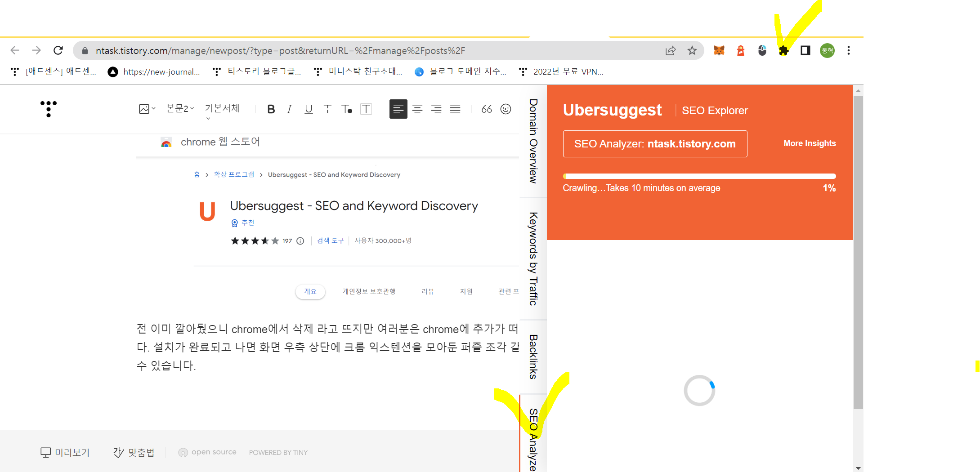The height and width of the screenshot is (472, 980).
Task: Center-align the text
Action: point(417,109)
